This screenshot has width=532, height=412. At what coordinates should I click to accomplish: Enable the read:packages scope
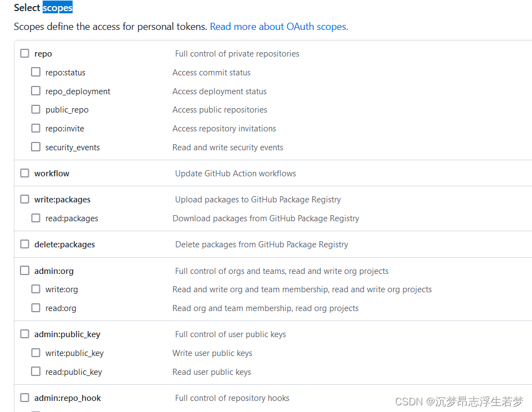pos(35,217)
